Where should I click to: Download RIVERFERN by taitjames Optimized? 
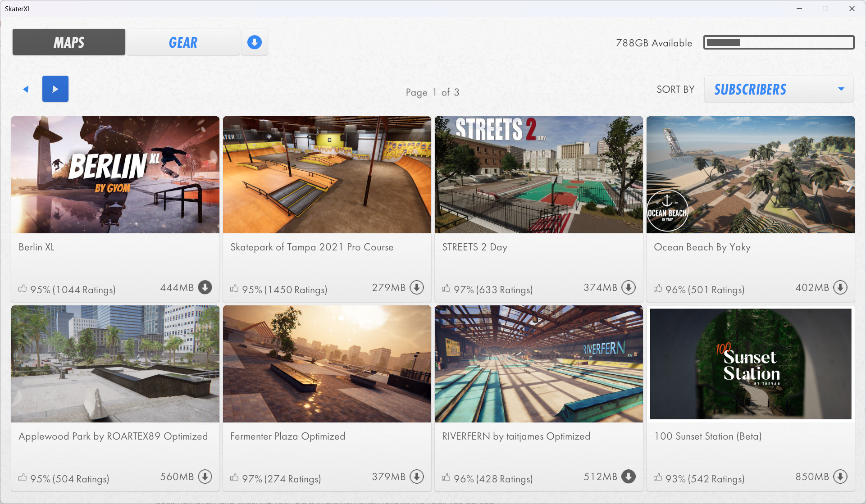pos(629,477)
